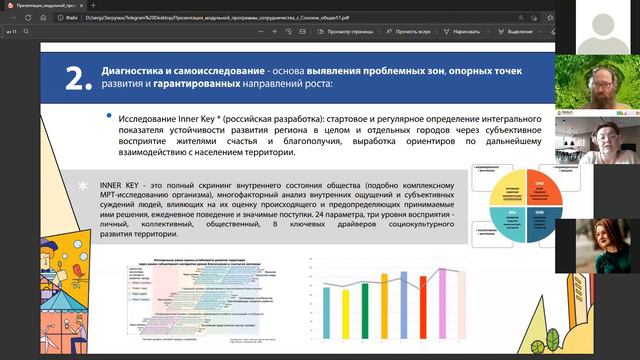View file info next to Файл label
This screenshot has height=360, width=640.
pyautogui.click(x=60, y=18)
